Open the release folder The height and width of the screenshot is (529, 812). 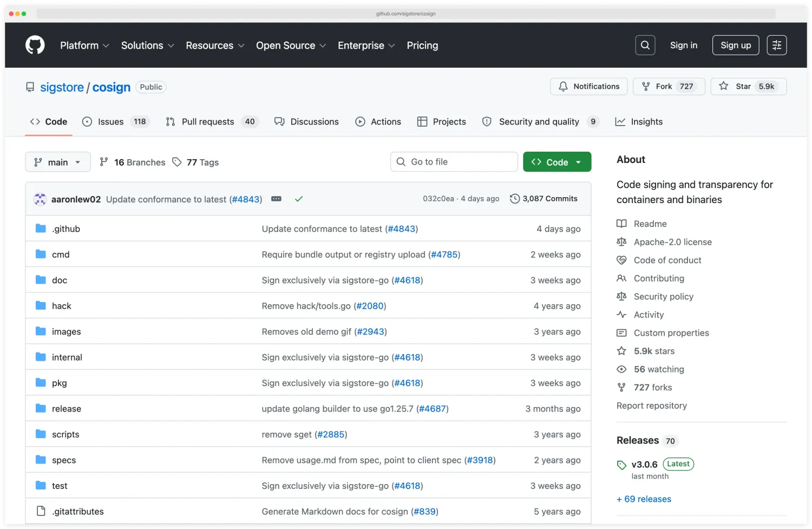[x=67, y=409]
